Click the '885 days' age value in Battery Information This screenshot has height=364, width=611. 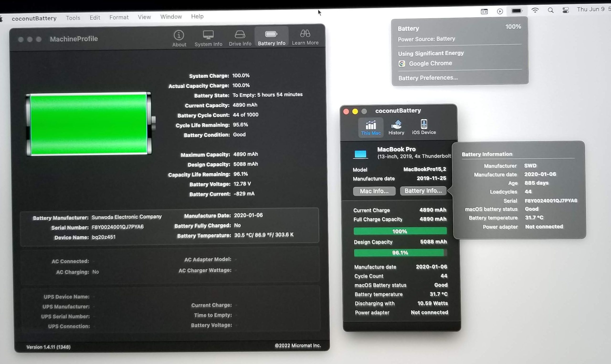(x=536, y=183)
